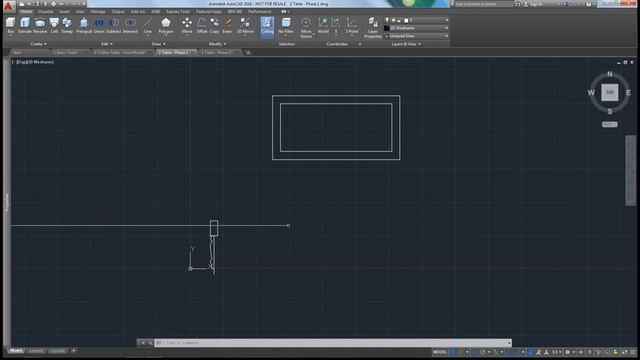Open the Performance ribbon tab

[260, 11]
